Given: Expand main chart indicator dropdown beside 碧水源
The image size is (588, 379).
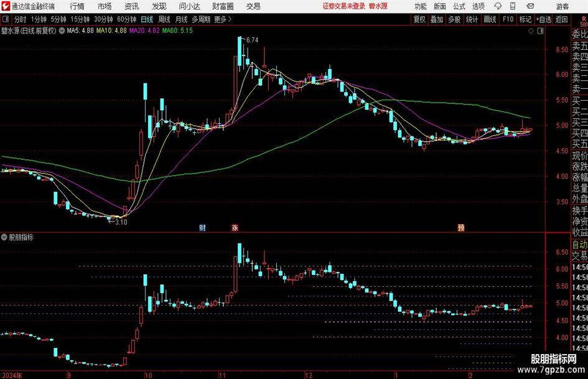Looking at the screenshot, I should click(x=62, y=30).
